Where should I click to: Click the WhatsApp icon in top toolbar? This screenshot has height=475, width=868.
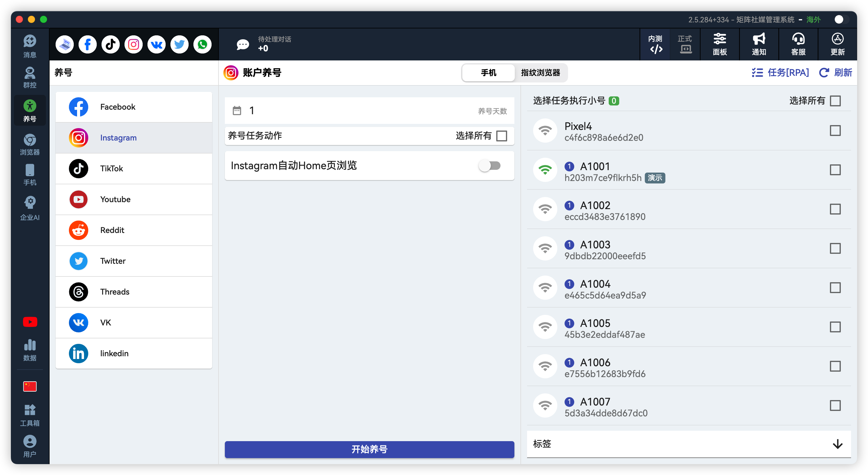coord(202,44)
